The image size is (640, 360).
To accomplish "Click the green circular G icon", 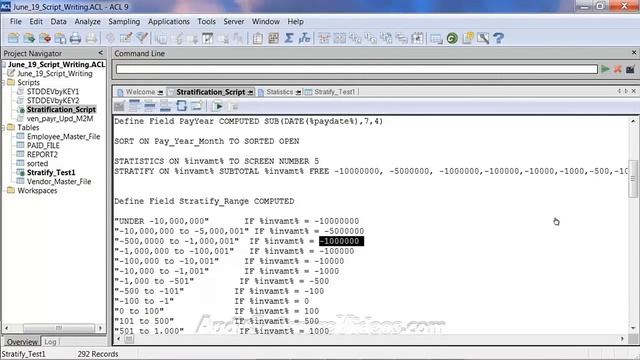I will tap(452, 38).
